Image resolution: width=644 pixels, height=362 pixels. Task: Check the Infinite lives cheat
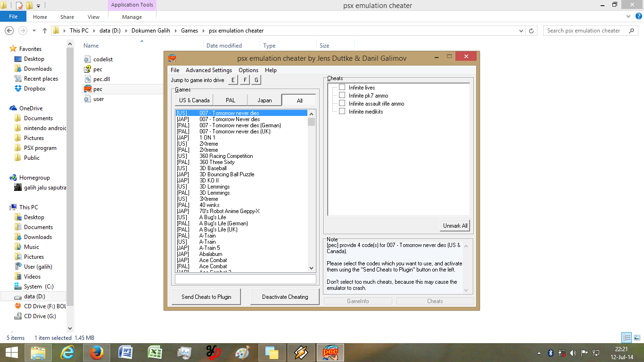point(342,87)
